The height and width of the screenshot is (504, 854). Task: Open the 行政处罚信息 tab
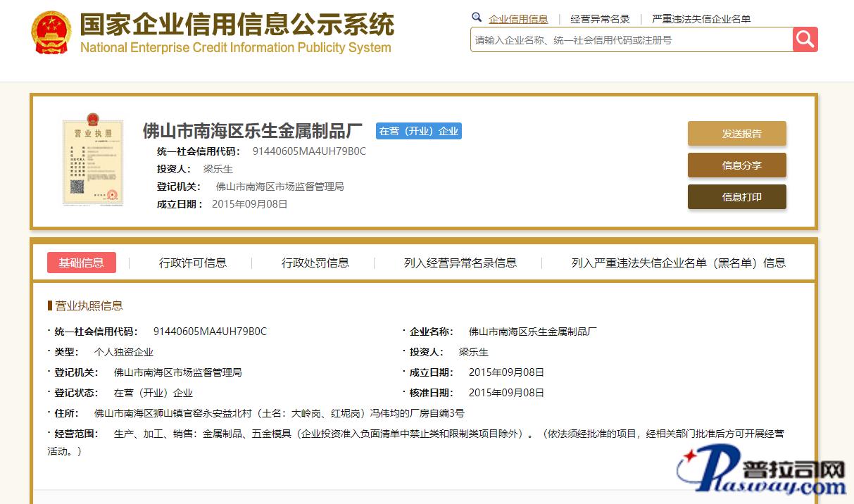click(315, 263)
